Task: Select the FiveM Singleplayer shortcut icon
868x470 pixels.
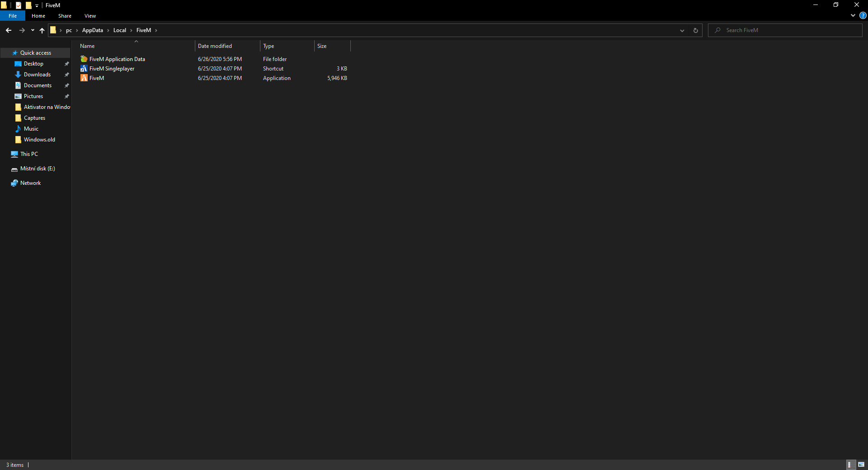Action: [84, 69]
